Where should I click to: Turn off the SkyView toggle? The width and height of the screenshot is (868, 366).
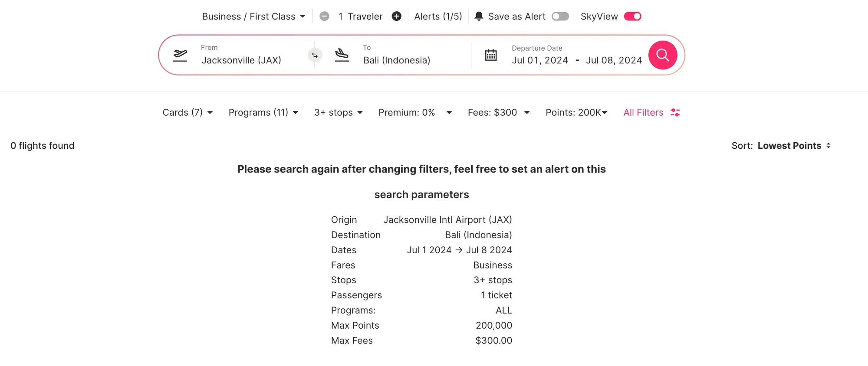click(x=632, y=16)
